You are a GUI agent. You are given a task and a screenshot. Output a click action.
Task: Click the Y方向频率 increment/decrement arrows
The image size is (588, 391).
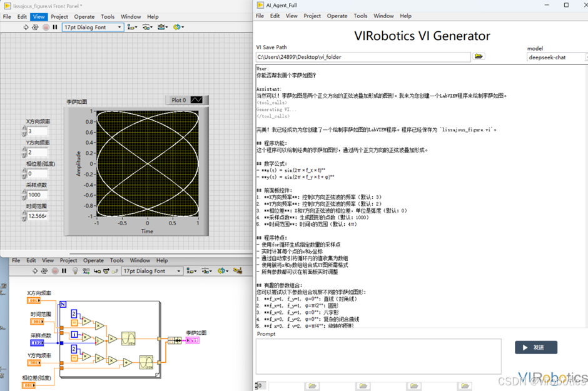24,152
